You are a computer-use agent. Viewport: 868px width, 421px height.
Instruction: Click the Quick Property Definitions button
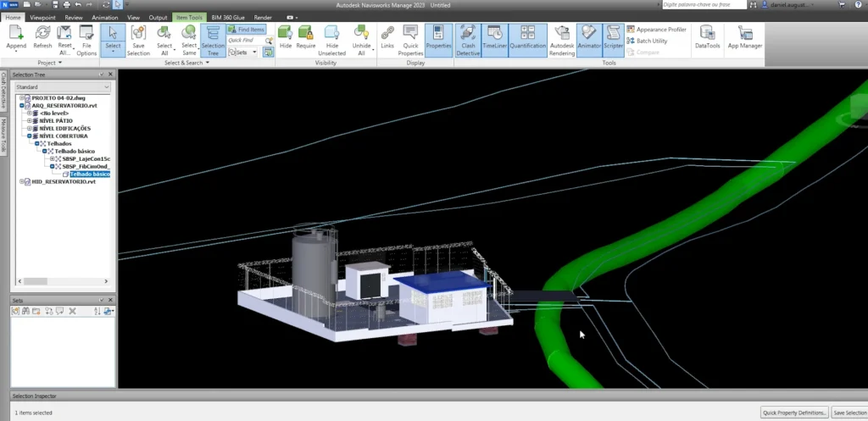(793, 413)
